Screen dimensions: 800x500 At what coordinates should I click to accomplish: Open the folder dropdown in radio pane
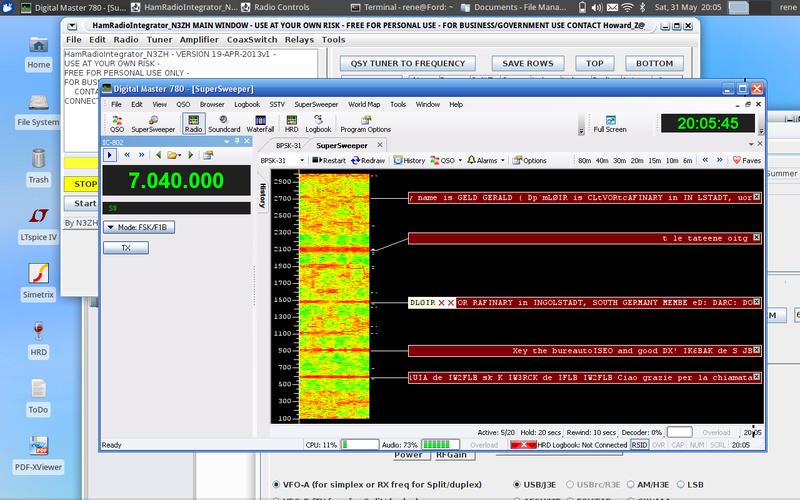tap(174, 155)
